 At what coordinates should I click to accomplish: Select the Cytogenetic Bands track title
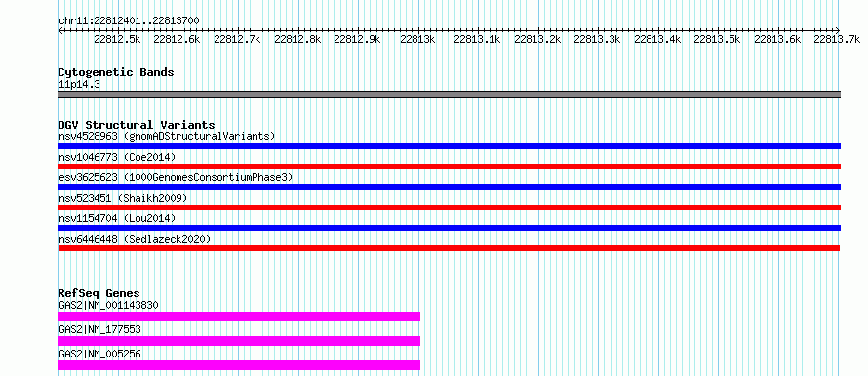click(x=116, y=72)
